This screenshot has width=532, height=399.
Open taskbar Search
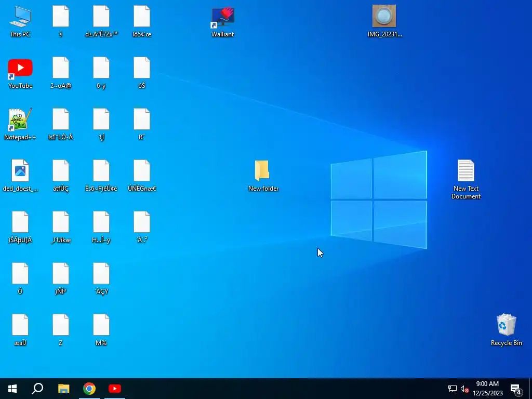37,389
